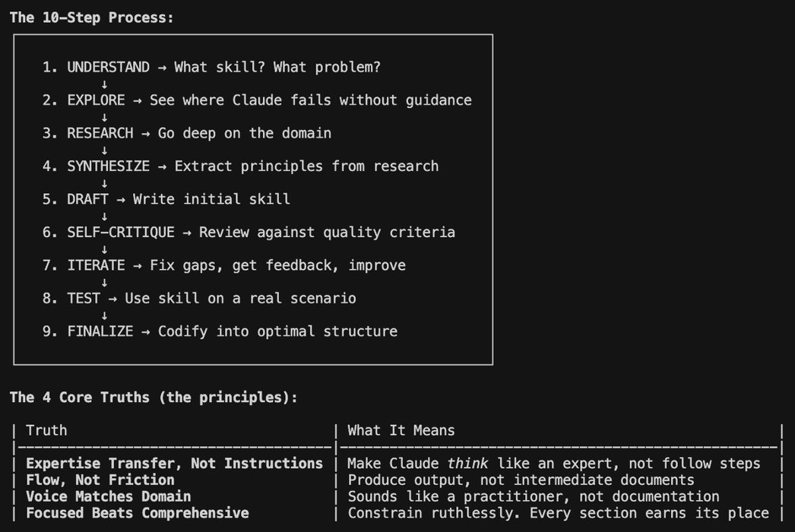
Task: Select the word EXPLORE in step 2
Action: pyautogui.click(x=96, y=100)
